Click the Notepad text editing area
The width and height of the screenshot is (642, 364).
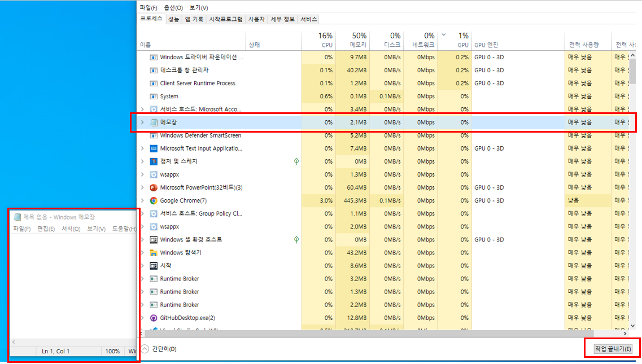(x=73, y=286)
